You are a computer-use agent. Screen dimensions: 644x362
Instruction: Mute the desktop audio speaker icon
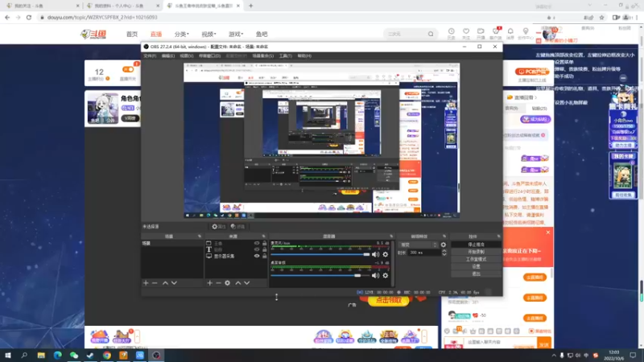click(375, 275)
